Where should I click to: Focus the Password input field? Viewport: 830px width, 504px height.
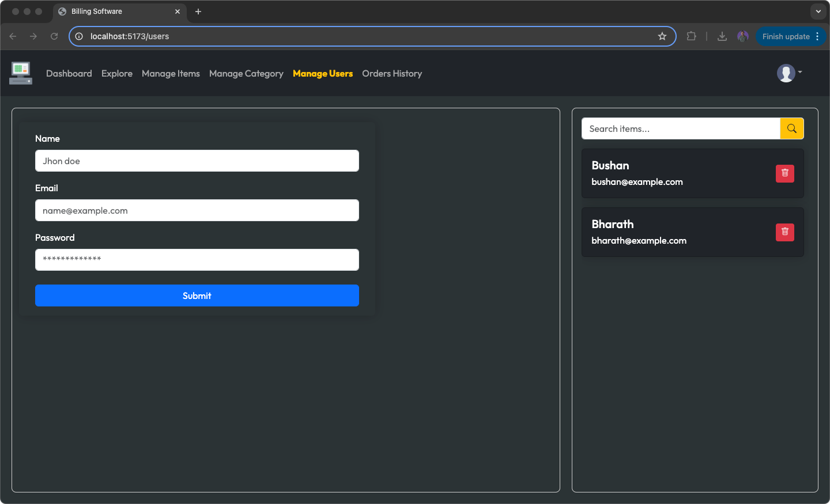pyautogui.click(x=197, y=260)
